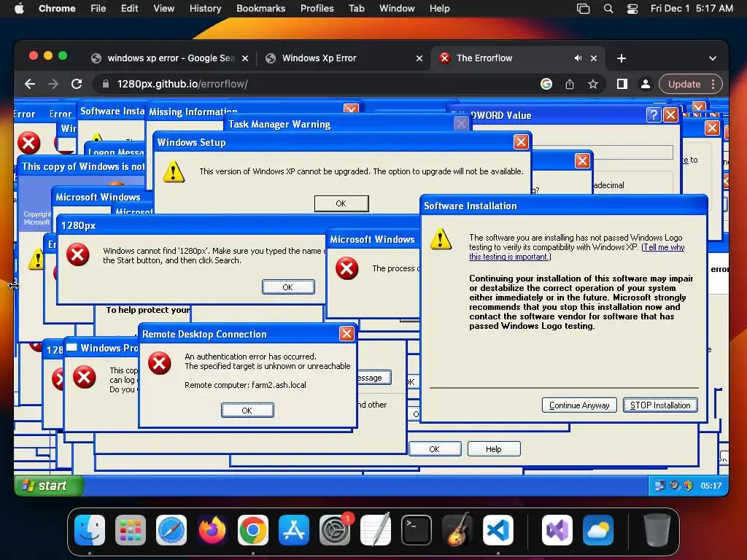Open the Bookmarks menu

tap(260, 9)
